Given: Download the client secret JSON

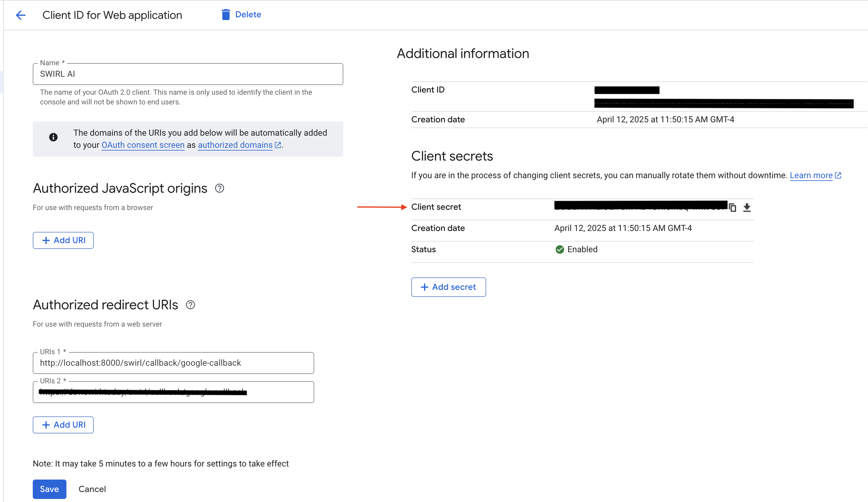Looking at the screenshot, I should click(x=747, y=208).
